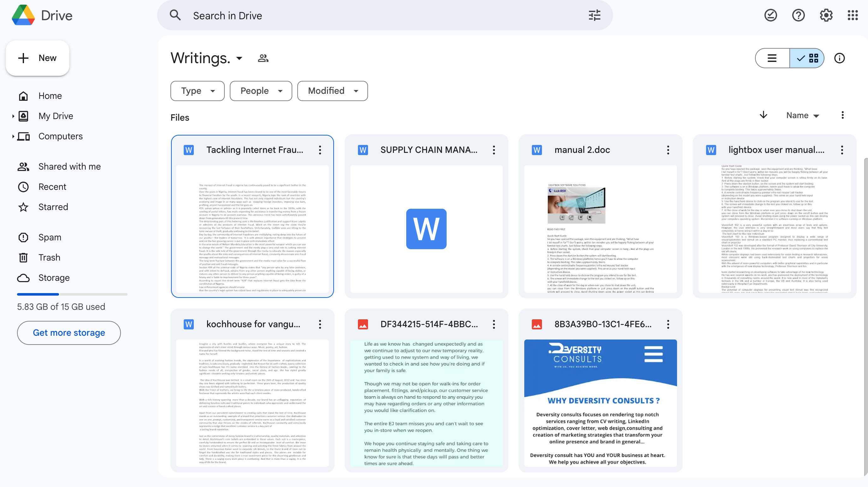Open more actions for DF344215 image
The height and width of the screenshot is (487, 868).
pyautogui.click(x=494, y=324)
